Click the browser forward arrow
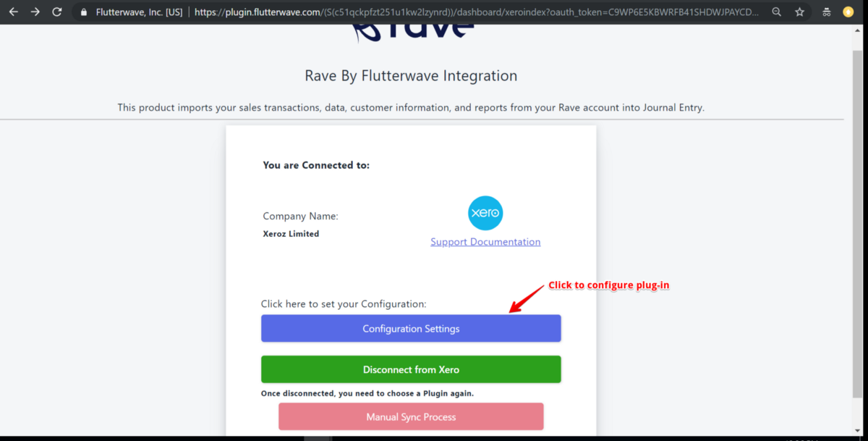 (35, 12)
